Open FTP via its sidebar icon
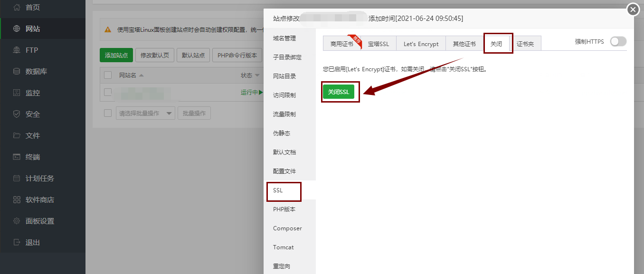The image size is (644, 274). (x=17, y=50)
